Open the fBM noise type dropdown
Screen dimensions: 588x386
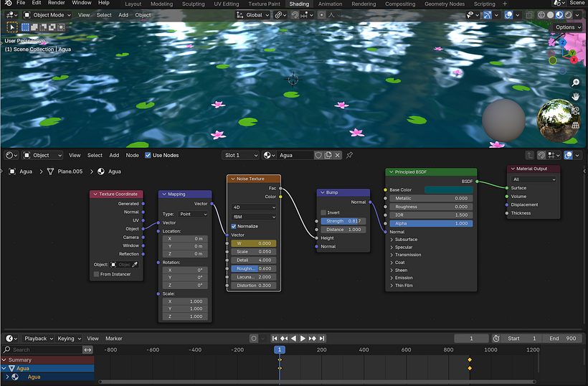254,217
